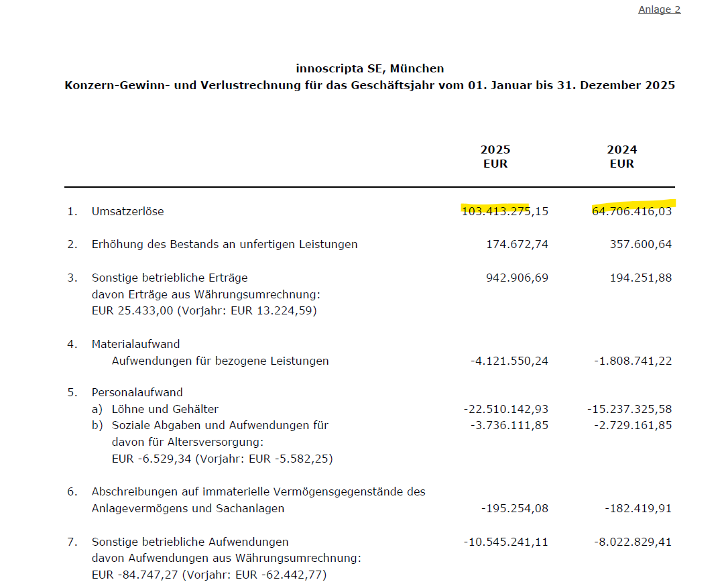Click the value -15.237.325,58
This screenshot has width=724, height=588.
(629, 409)
